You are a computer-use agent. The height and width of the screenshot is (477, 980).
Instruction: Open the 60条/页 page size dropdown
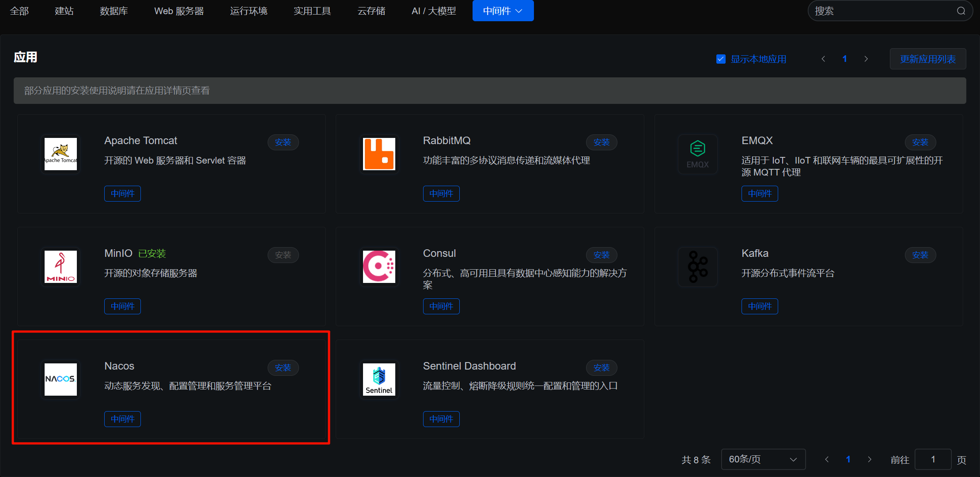(x=763, y=459)
